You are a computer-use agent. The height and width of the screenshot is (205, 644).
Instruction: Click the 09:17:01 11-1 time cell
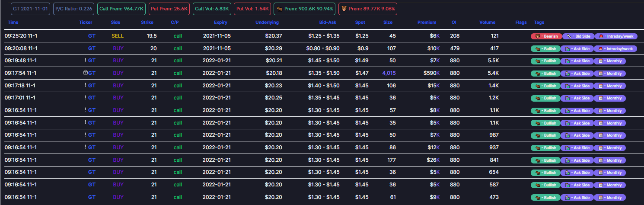tap(21, 98)
